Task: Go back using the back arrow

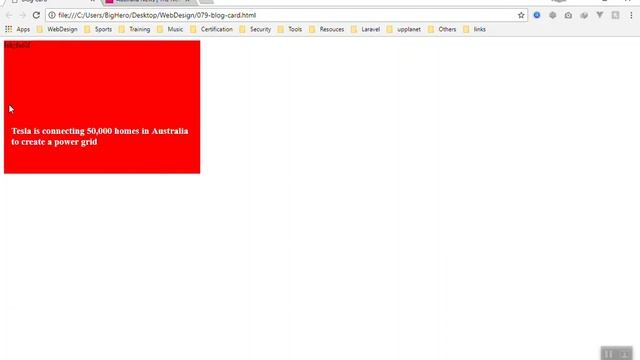Action: 9,15
